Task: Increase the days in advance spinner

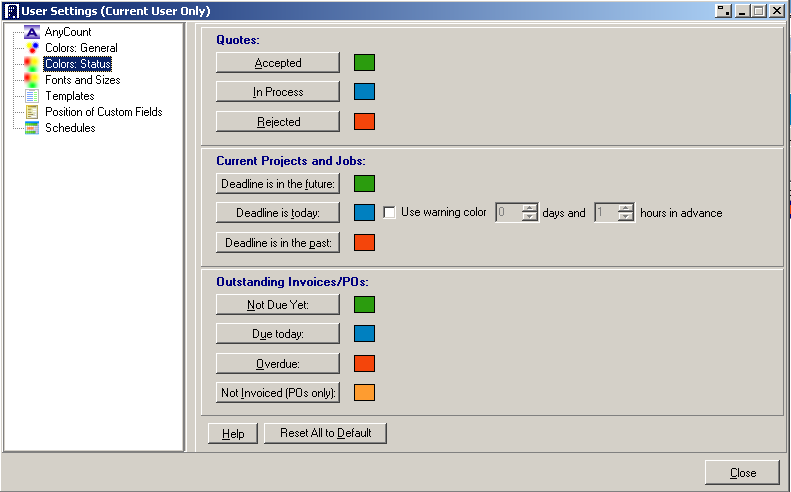Action: click(530, 208)
